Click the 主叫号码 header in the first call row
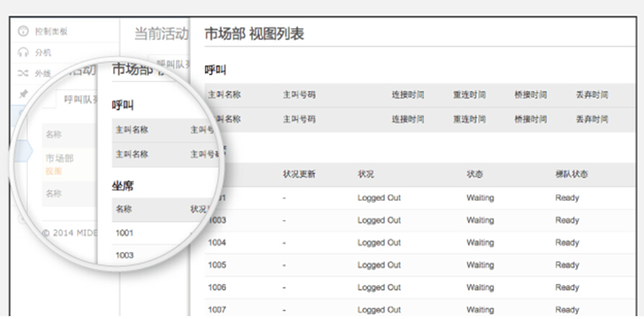The height and width of the screenshot is (319, 644). [299, 95]
